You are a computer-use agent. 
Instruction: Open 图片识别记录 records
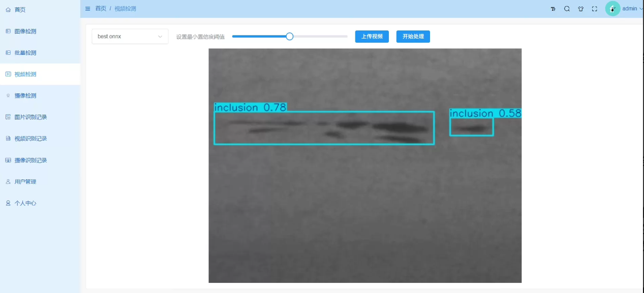(x=40, y=117)
